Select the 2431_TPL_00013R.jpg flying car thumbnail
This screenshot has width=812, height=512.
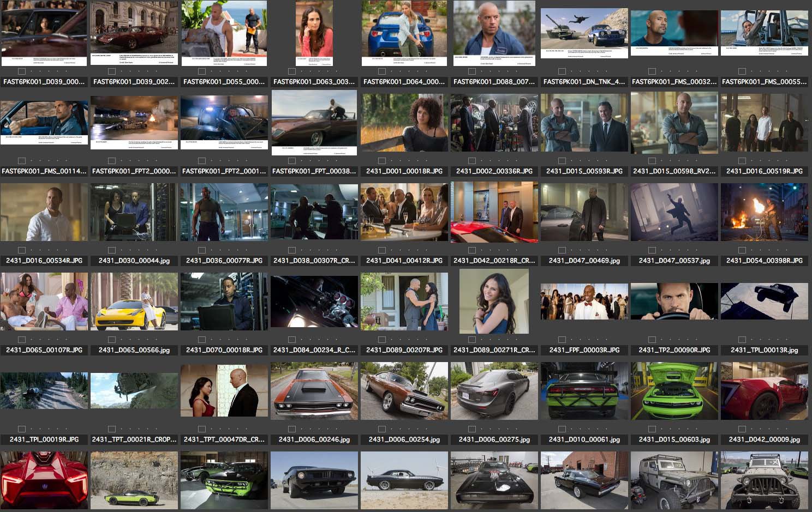765,302
